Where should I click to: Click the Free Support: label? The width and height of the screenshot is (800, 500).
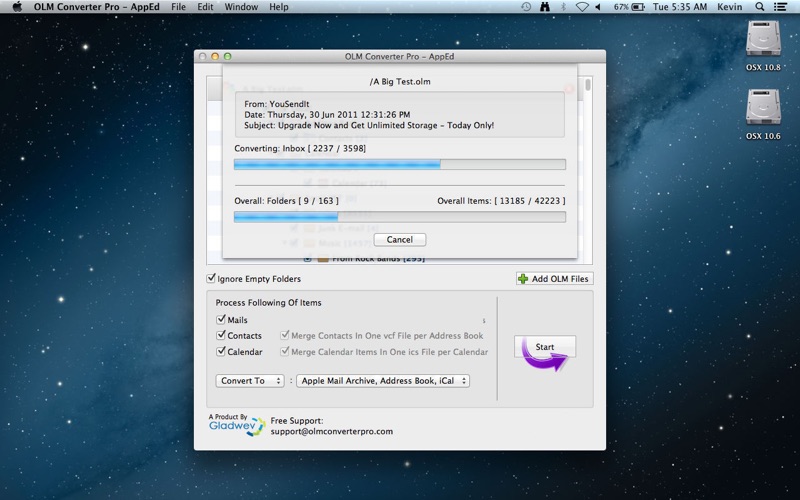(x=296, y=420)
